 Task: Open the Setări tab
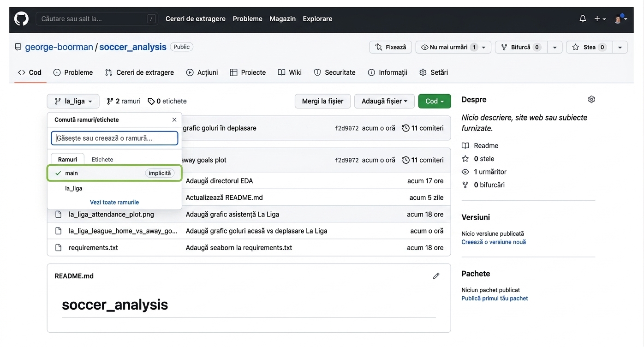point(434,72)
